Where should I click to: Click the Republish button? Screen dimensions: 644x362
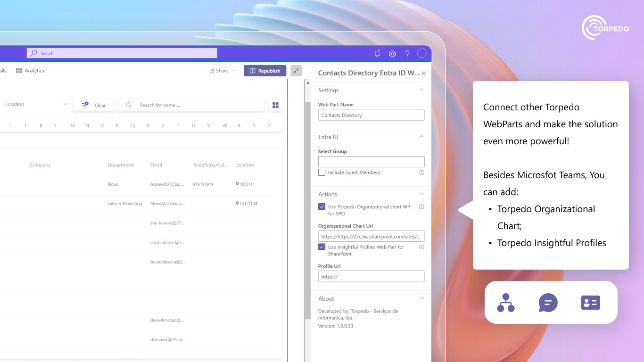(265, 71)
